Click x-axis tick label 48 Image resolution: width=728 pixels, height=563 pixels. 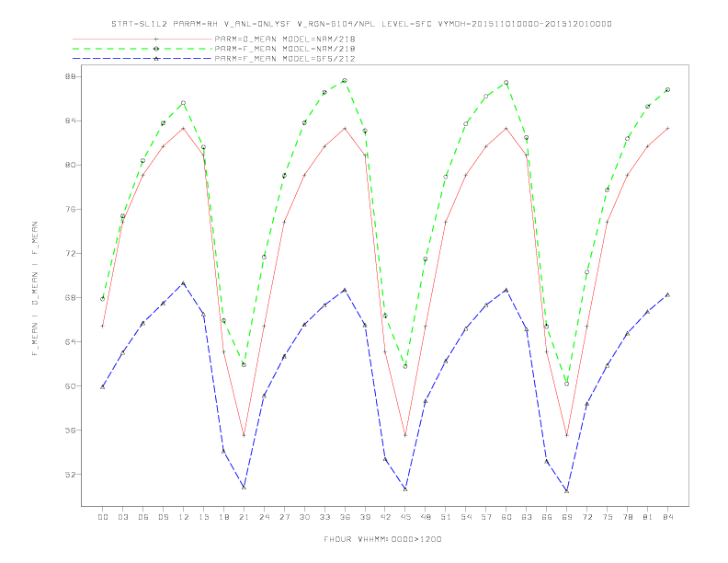pyautogui.click(x=426, y=517)
